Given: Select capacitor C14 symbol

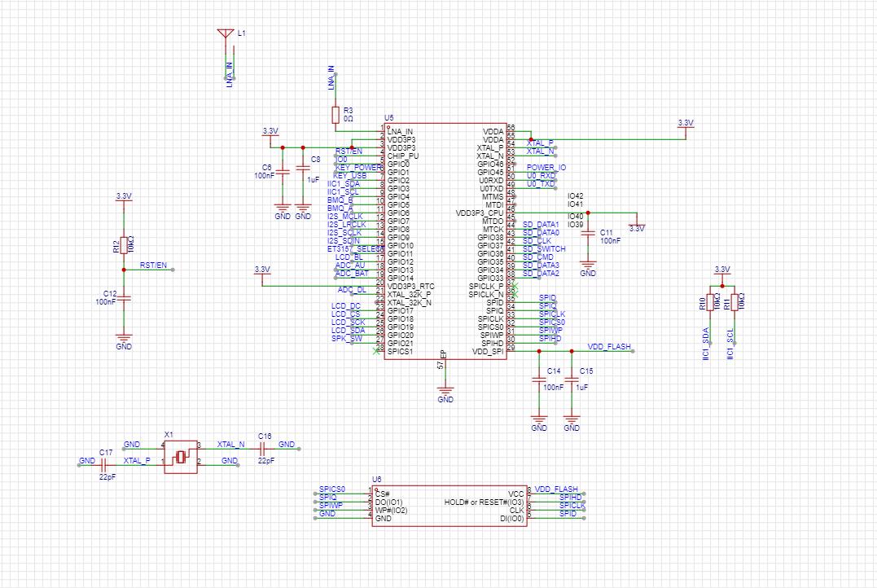Looking at the screenshot, I should (538, 380).
